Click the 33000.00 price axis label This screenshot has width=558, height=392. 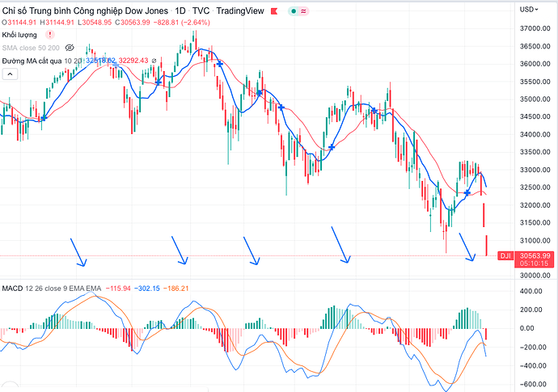pyautogui.click(x=535, y=170)
